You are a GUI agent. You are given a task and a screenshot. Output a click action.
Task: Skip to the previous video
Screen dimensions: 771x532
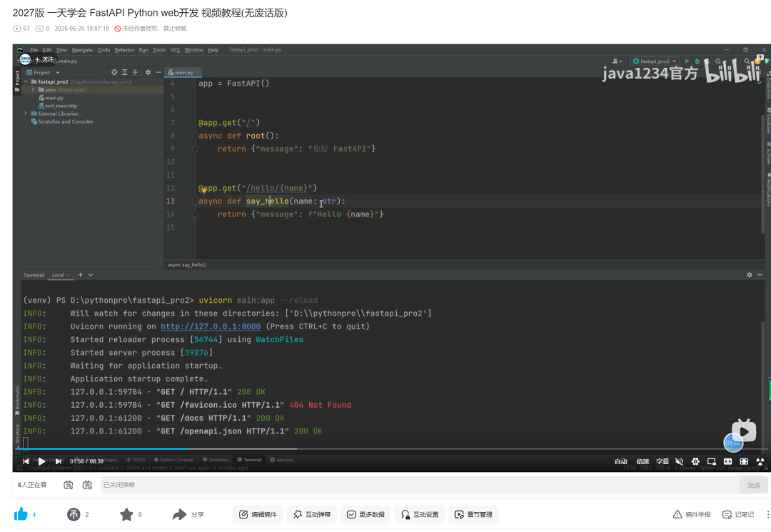click(x=26, y=461)
